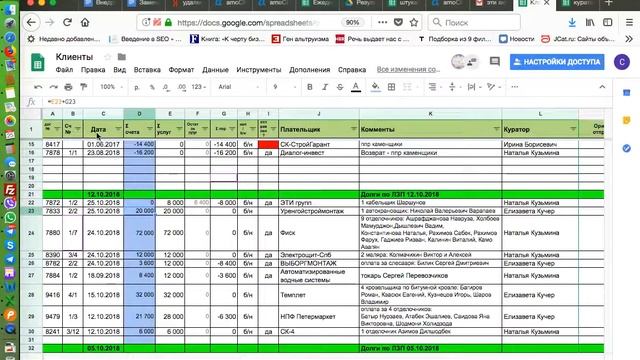Open the Новости bookmark
This screenshot has width=640, height=360.
point(517,39)
